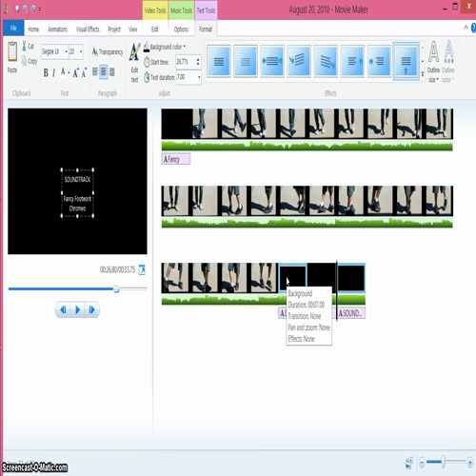Adjust Start time with the spinner arrows
476x476 pixels.
click(x=198, y=62)
